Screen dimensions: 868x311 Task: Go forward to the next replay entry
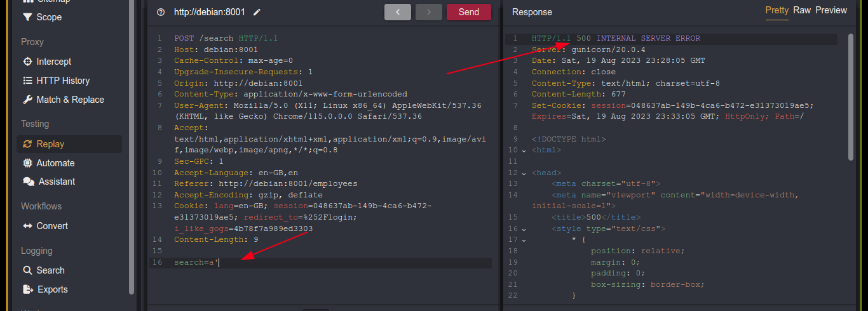tap(429, 12)
